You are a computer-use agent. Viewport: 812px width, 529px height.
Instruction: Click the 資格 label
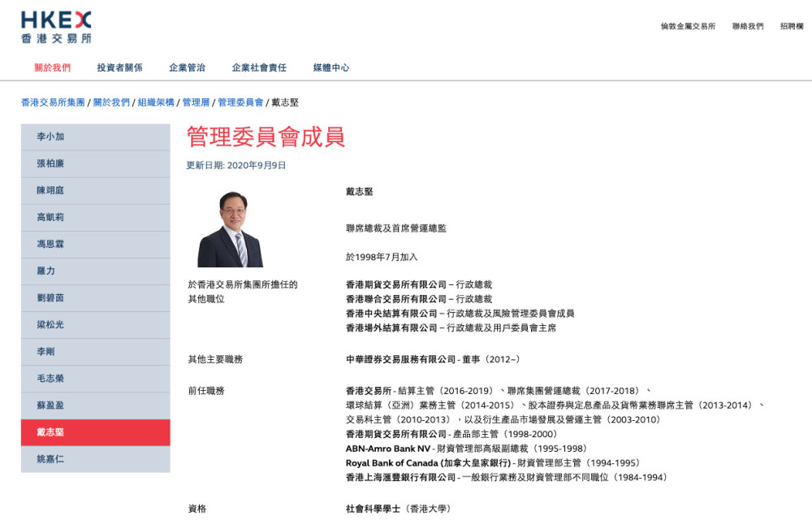197,509
